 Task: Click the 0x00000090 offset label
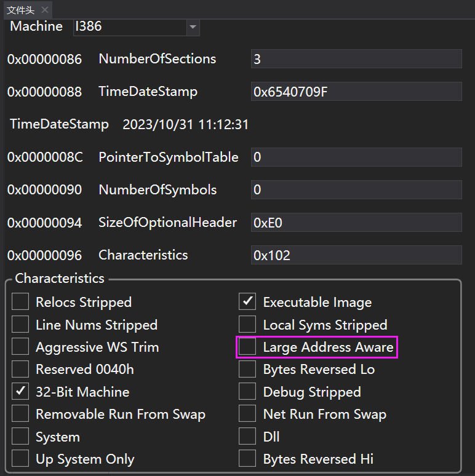(x=45, y=190)
